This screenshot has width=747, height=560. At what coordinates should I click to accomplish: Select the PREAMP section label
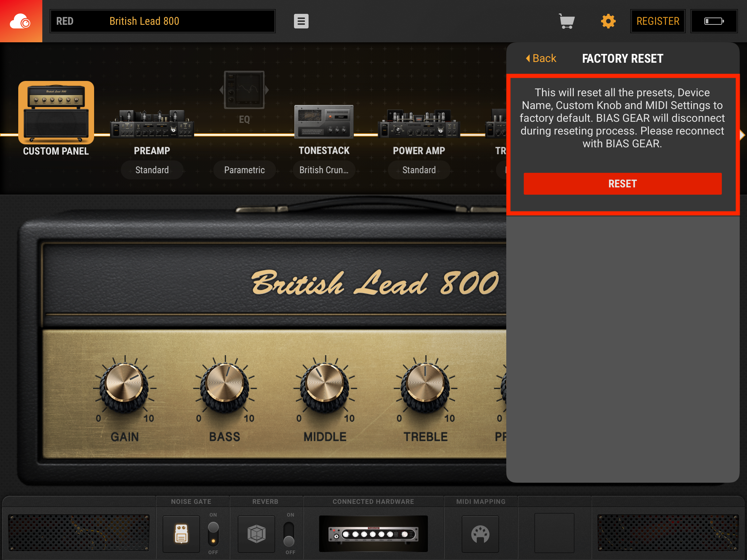(152, 151)
